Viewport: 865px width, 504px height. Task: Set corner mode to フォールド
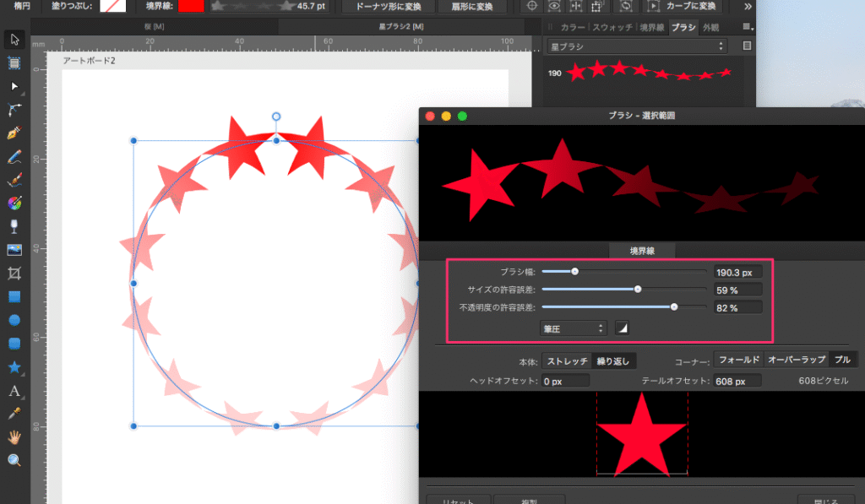click(x=738, y=360)
